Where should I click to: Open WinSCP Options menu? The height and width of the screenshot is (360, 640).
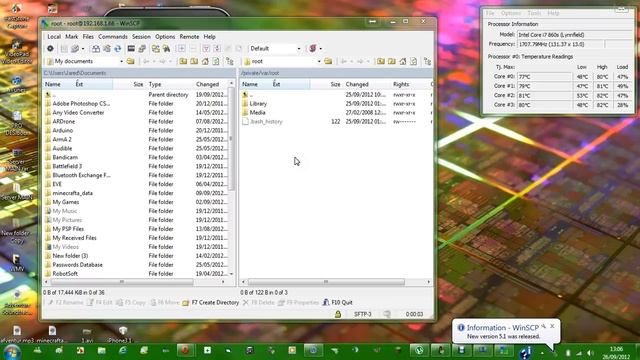click(165, 36)
